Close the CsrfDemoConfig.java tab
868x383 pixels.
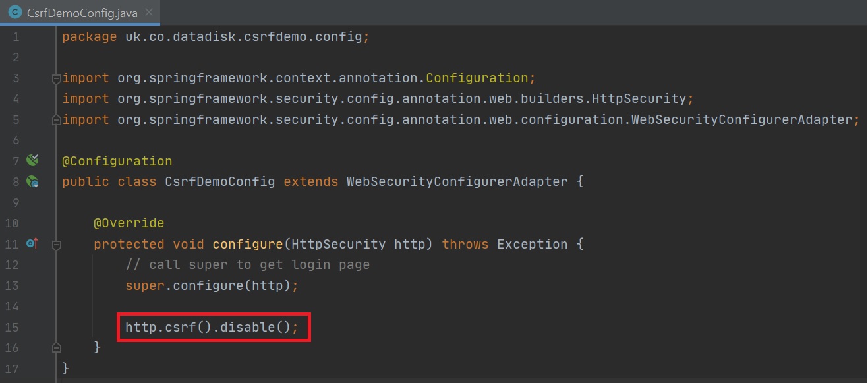(x=148, y=12)
